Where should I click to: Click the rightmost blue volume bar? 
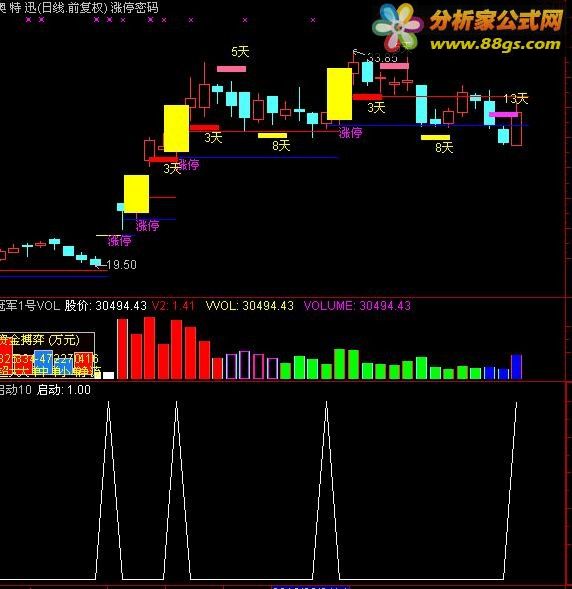pos(516,366)
